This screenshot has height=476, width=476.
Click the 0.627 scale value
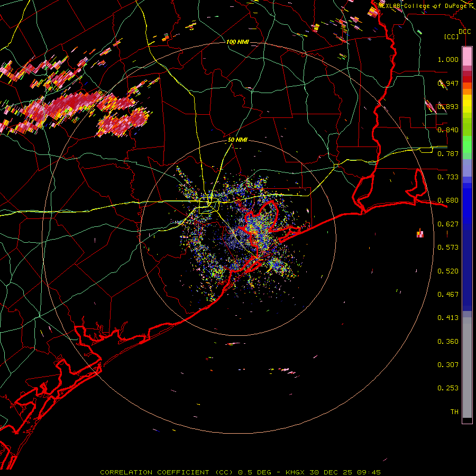(x=448, y=224)
